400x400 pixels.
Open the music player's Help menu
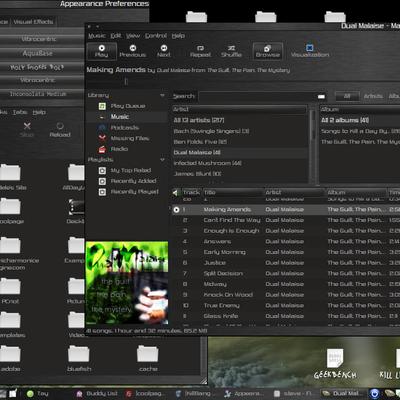tap(178, 36)
